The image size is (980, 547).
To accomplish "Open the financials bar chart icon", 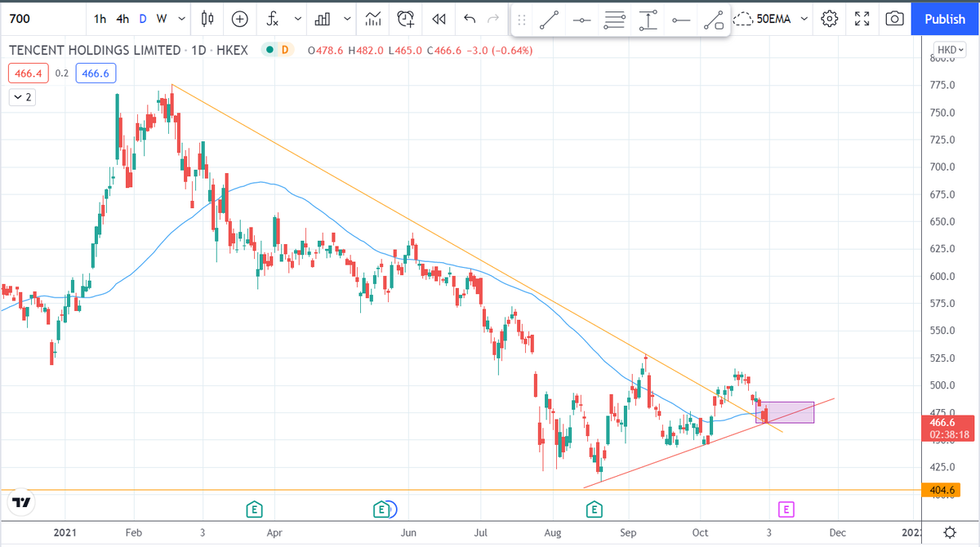I will click(323, 18).
